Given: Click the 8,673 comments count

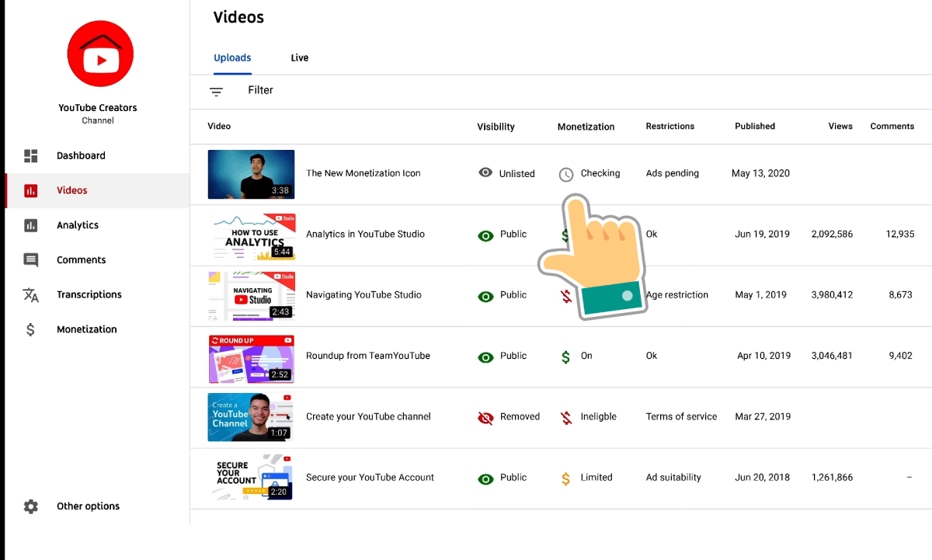Looking at the screenshot, I should (x=901, y=295).
